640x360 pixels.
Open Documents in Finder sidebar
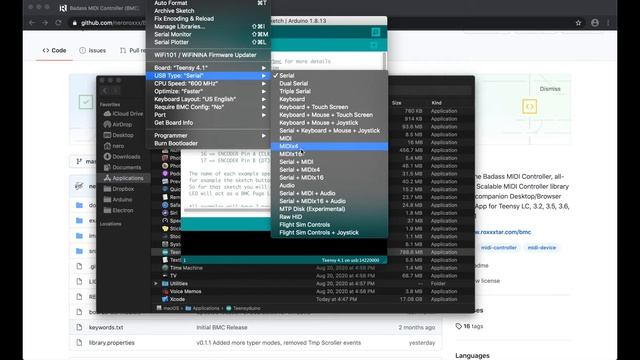coord(122,167)
